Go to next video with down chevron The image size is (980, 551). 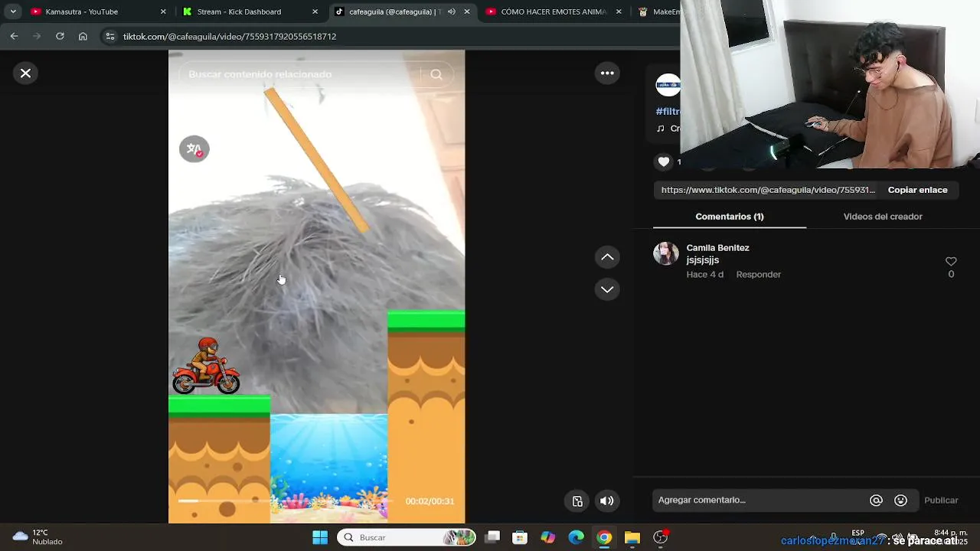607,289
